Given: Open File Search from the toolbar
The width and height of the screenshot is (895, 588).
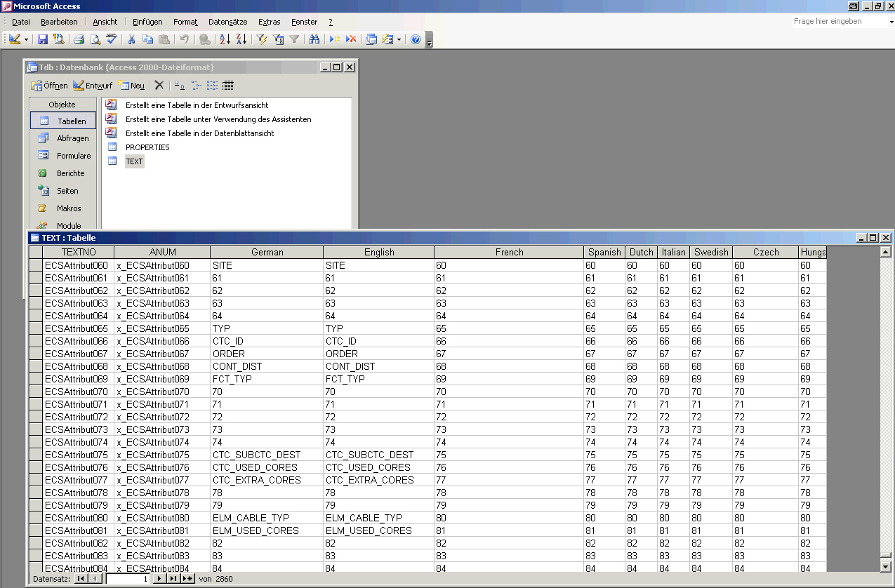Looking at the screenshot, I should [59, 39].
